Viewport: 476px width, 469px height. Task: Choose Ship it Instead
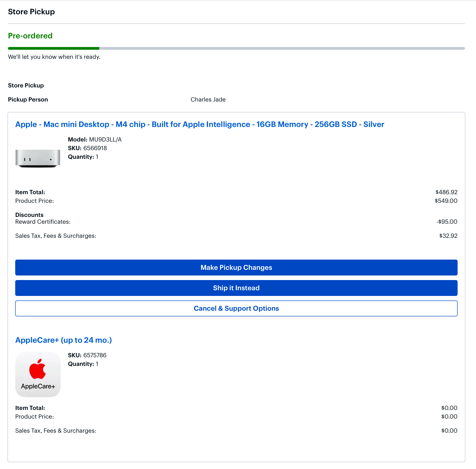[x=236, y=288]
